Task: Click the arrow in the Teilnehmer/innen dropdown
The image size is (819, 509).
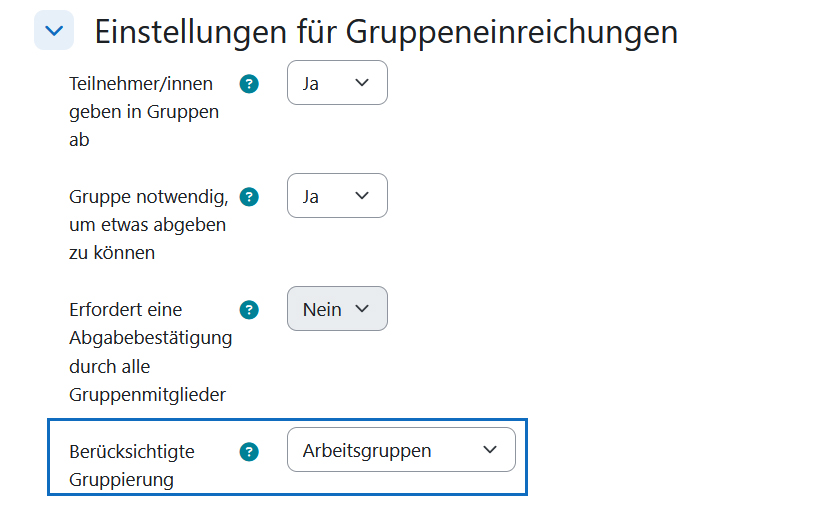Action: click(362, 83)
